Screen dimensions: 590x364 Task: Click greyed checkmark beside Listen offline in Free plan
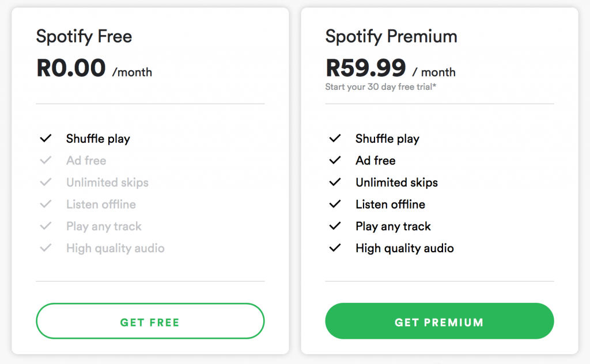click(x=46, y=204)
